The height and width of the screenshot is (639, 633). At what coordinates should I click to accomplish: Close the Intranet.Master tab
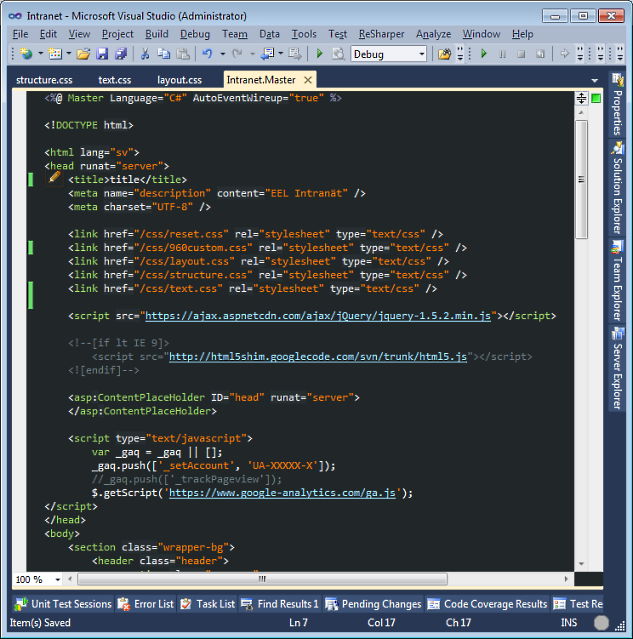click(x=308, y=80)
